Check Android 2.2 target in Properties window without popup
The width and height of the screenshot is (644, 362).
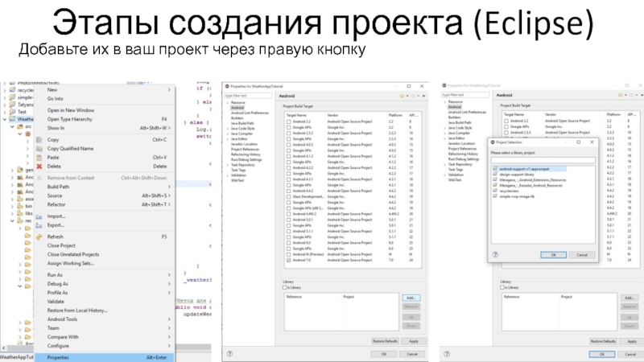(x=289, y=122)
